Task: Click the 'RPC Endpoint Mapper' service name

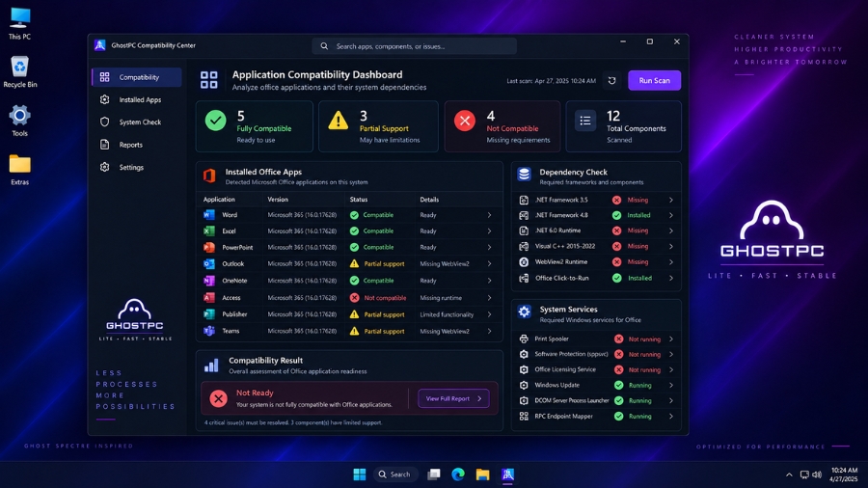Action: (563, 416)
